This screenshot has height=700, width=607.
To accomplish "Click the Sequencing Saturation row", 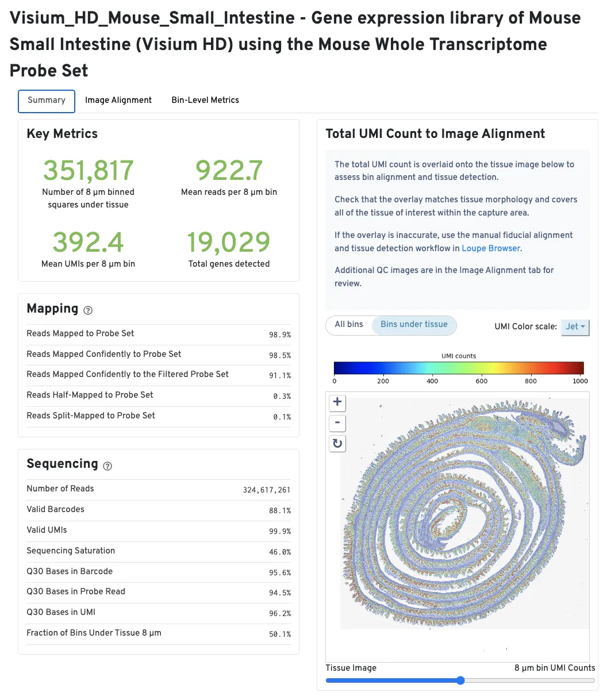I will [x=159, y=551].
